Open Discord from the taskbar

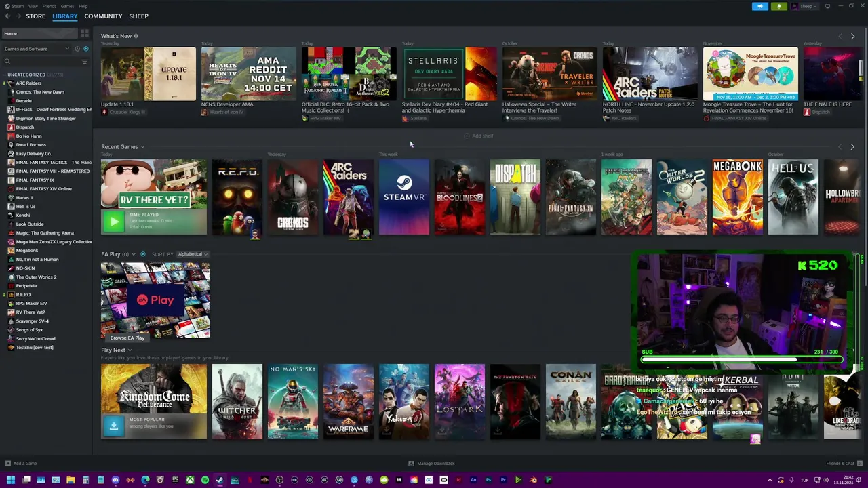click(115, 480)
